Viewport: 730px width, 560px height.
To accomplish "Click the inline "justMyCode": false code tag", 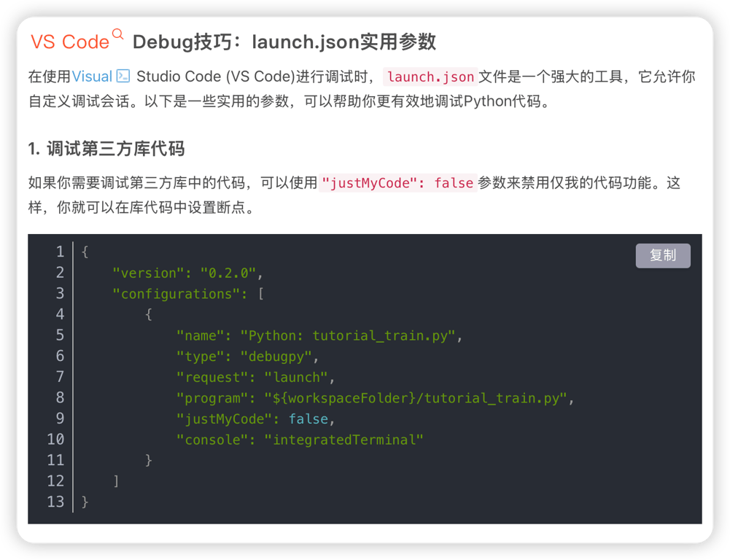I will click(x=397, y=183).
